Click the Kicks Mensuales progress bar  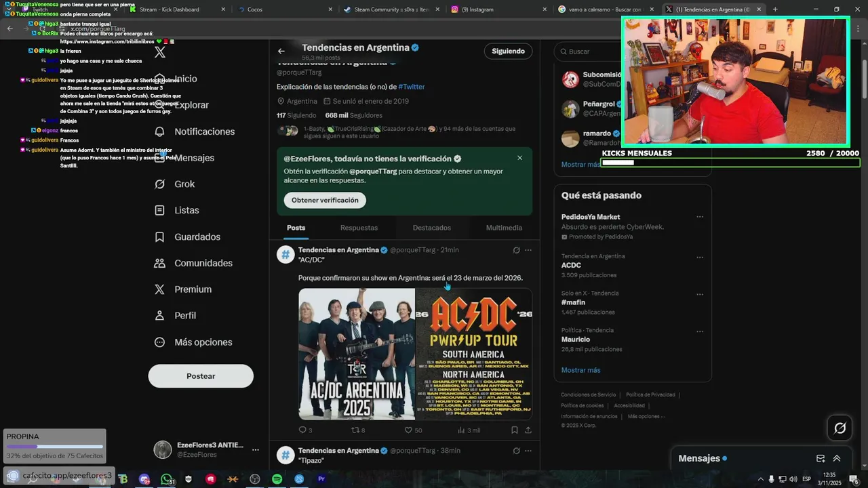[730, 163]
